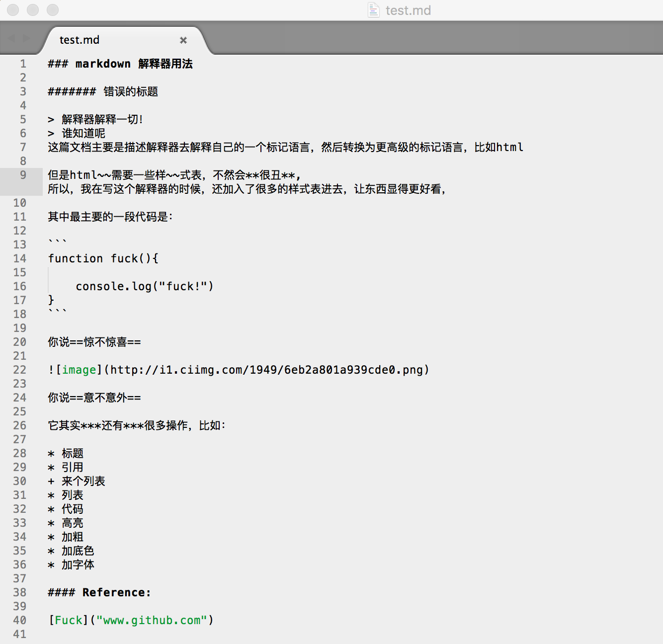Click line number 22 in the gutter
Viewport: 663px width, 644px height.
point(20,370)
